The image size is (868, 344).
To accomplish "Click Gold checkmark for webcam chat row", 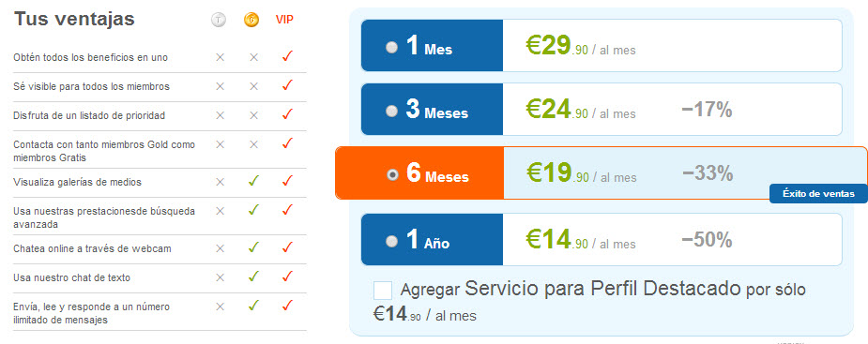I will (253, 247).
